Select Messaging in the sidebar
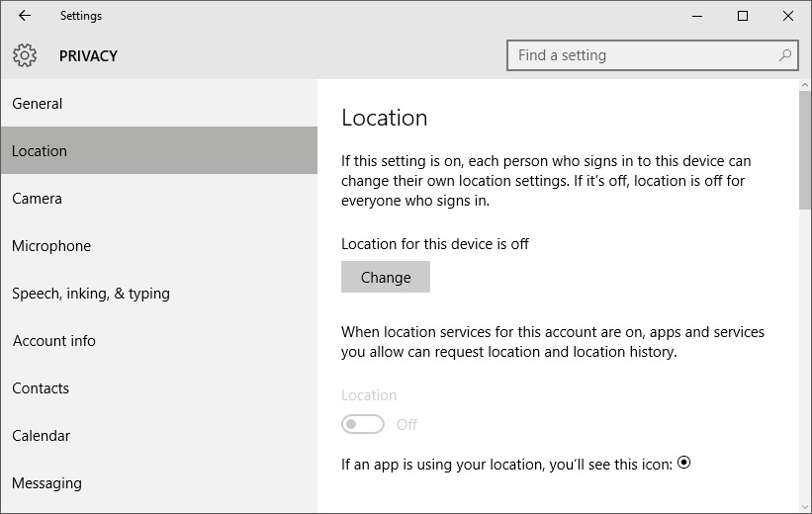The width and height of the screenshot is (812, 514). pos(159,483)
